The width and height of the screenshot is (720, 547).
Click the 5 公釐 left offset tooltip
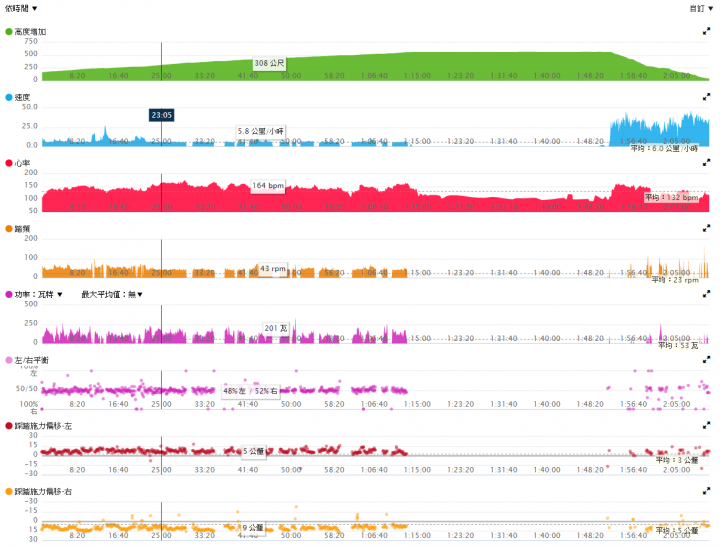[253, 451]
